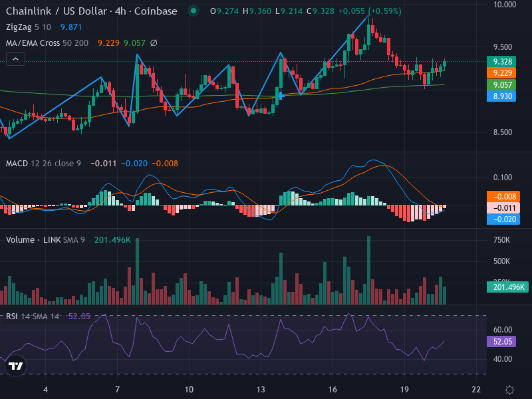Click the low price readout L9.214
This screenshot has width=532, height=399.
point(289,11)
